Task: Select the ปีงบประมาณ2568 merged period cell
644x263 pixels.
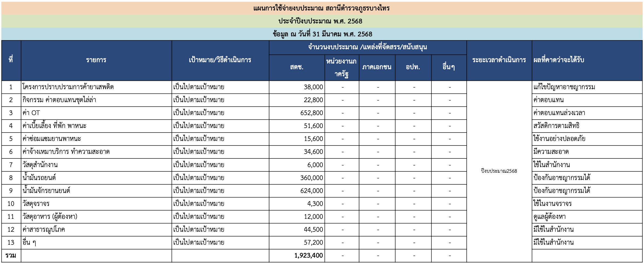Action: click(499, 171)
